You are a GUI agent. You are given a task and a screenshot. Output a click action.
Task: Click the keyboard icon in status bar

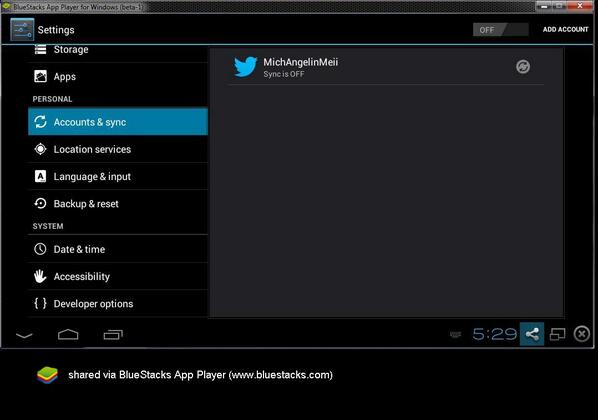click(455, 335)
